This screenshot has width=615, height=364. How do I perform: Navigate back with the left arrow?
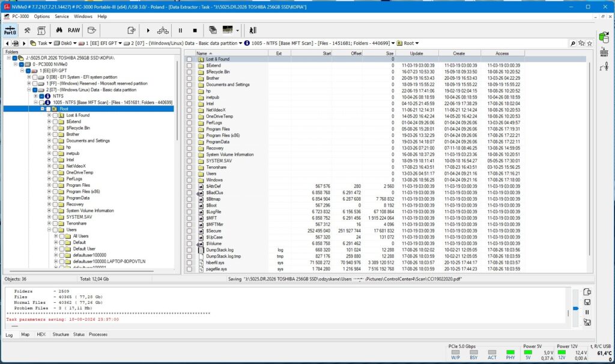pyautogui.click(x=7, y=43)
